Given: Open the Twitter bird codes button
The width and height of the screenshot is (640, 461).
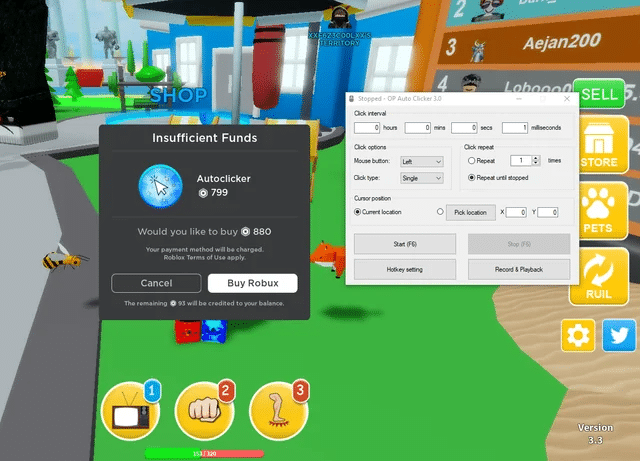Looking at the screenshot, I should point(619,336).
